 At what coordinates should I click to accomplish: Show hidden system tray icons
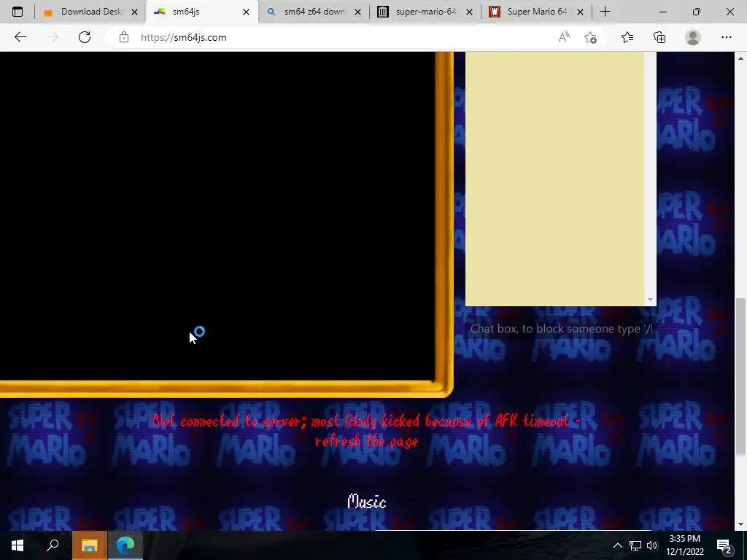[617, 545]
